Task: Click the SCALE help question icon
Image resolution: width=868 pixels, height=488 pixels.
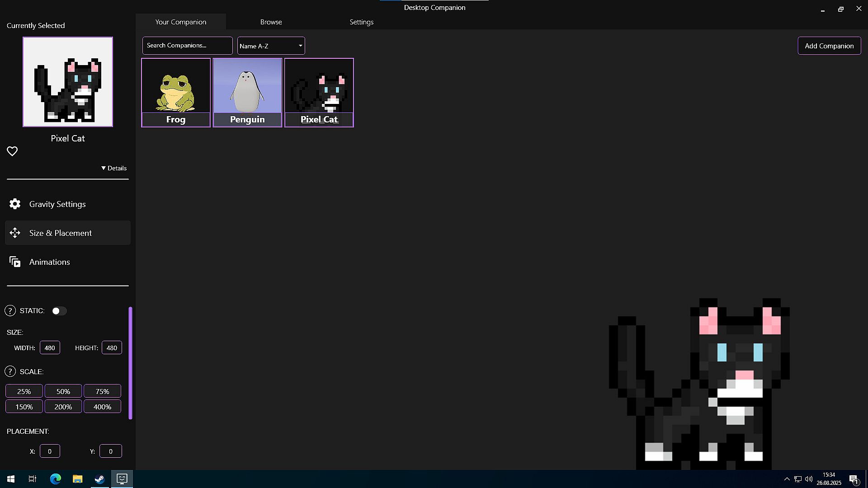Action: coord(10,371)
